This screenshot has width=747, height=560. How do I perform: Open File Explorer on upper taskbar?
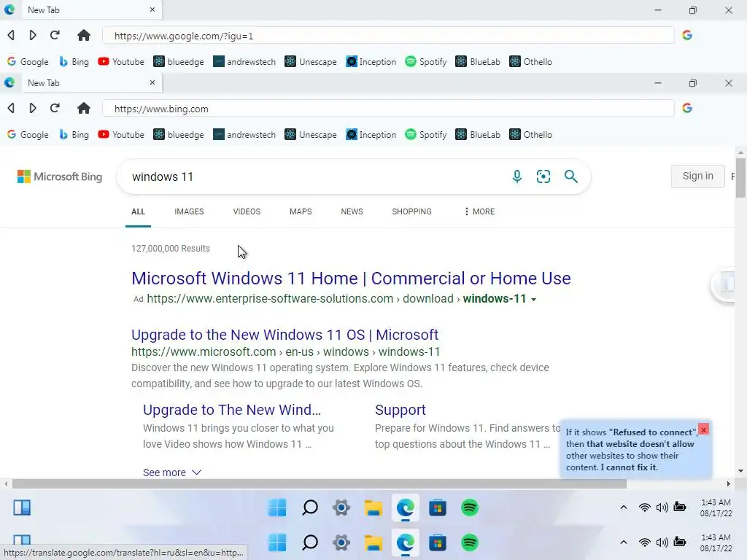[x=373, y=507]
